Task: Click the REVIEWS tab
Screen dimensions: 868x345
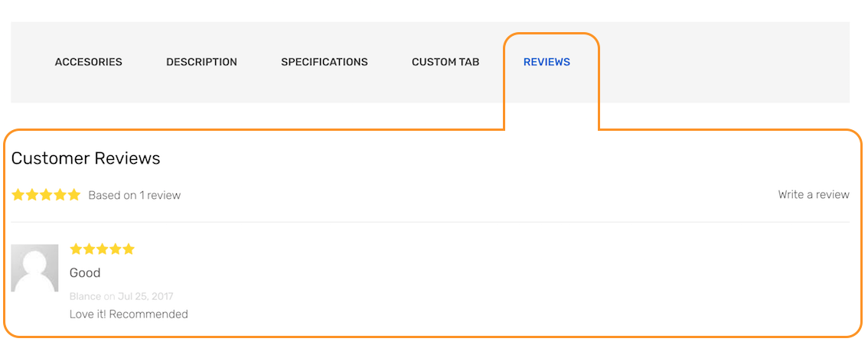Action: [x=547, y=62]
